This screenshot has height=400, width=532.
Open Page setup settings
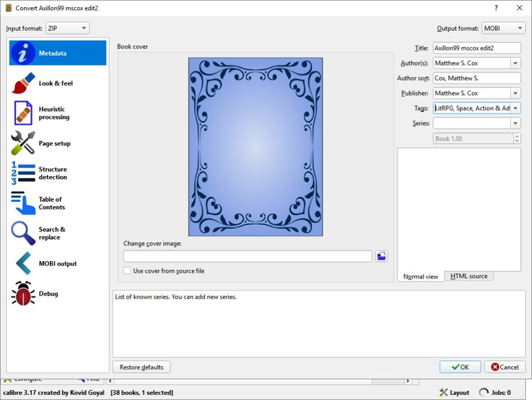pyautogui.click(x=55, y=143)
